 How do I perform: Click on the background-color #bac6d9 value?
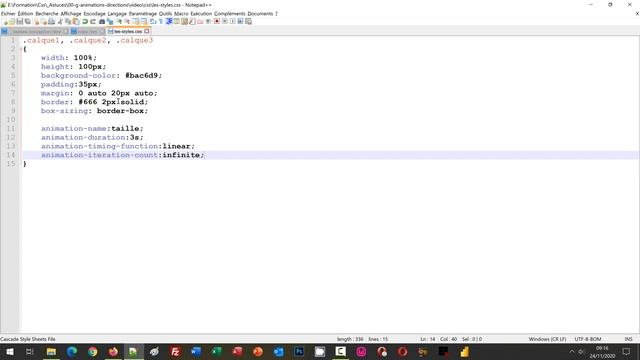(x=141, y=76)
